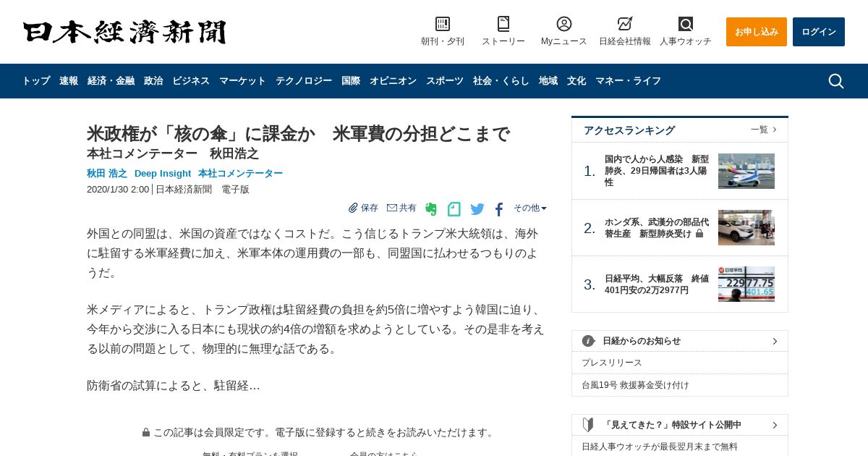The image size is (868, 456).
Task: Open the スポーツ section
Action: click(445, 81)
